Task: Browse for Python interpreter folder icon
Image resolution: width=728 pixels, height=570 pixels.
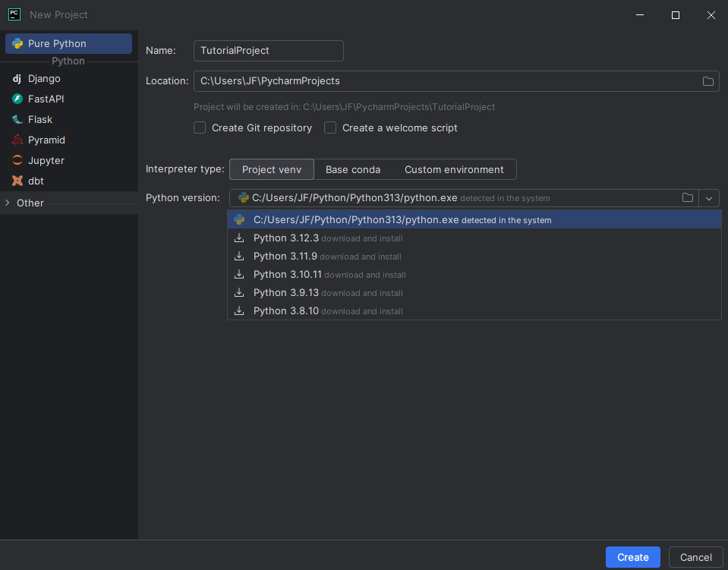Action: click(688, 198)
